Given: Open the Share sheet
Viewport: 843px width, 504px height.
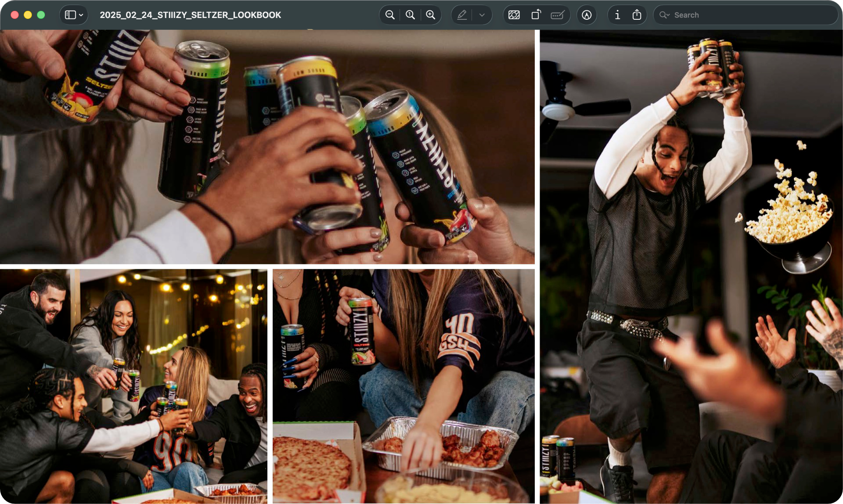Looking at the screenshot, I should [638, 14].
